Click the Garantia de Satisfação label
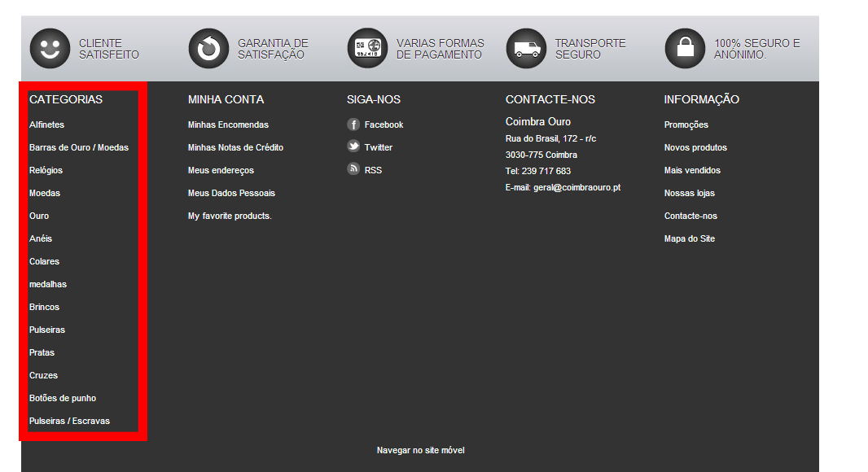Image resolution: width=868 pixels, height=472 pixels. (x=273, y=49)
